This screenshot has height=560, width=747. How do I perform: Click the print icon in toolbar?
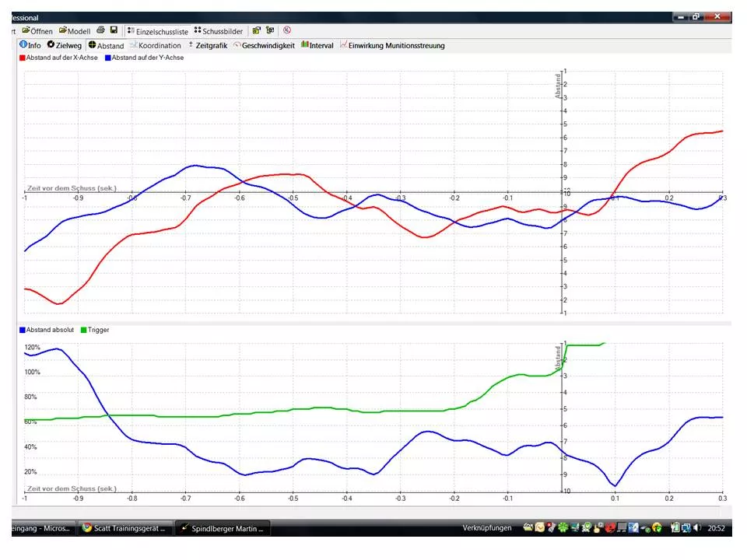tap(100, 30)
